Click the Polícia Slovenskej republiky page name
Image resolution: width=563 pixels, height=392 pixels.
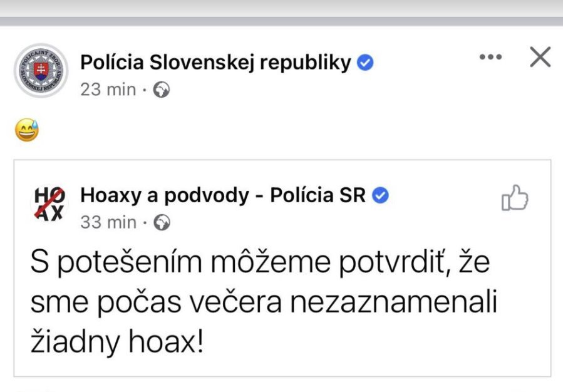coord(215,63)
